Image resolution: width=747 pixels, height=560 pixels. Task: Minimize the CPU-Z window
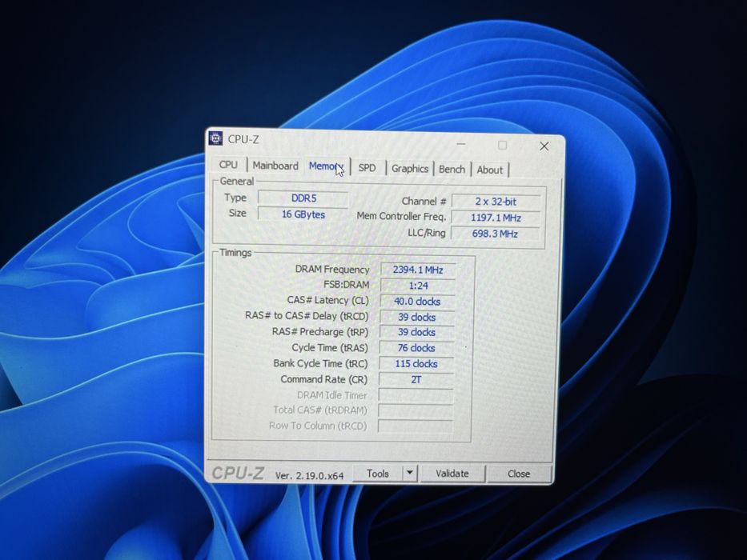point(461,144)
